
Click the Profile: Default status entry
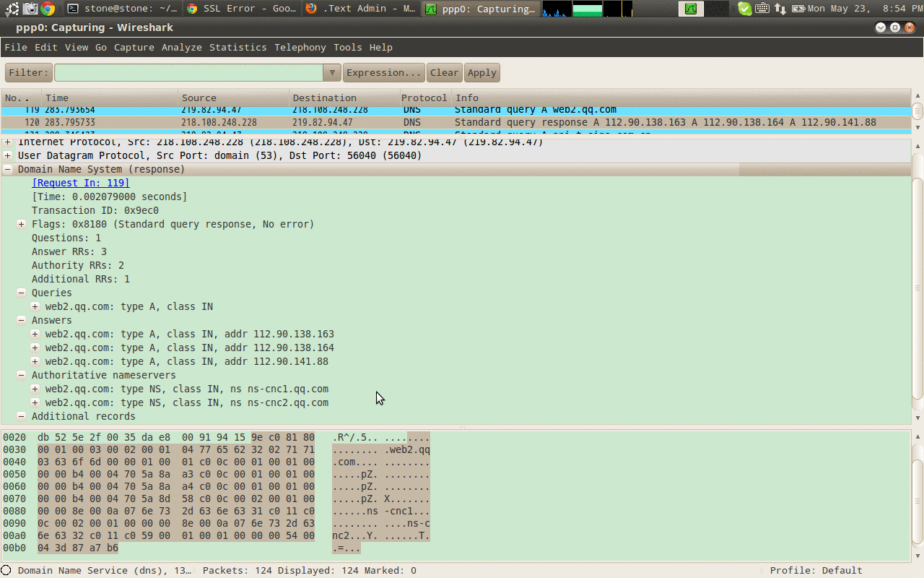pos(816,570)
